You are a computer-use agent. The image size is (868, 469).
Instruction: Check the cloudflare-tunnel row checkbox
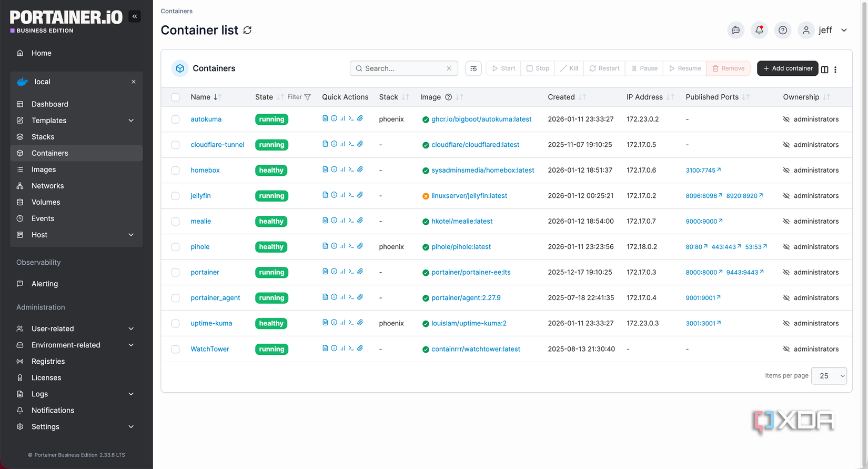[x=176, y=145]
